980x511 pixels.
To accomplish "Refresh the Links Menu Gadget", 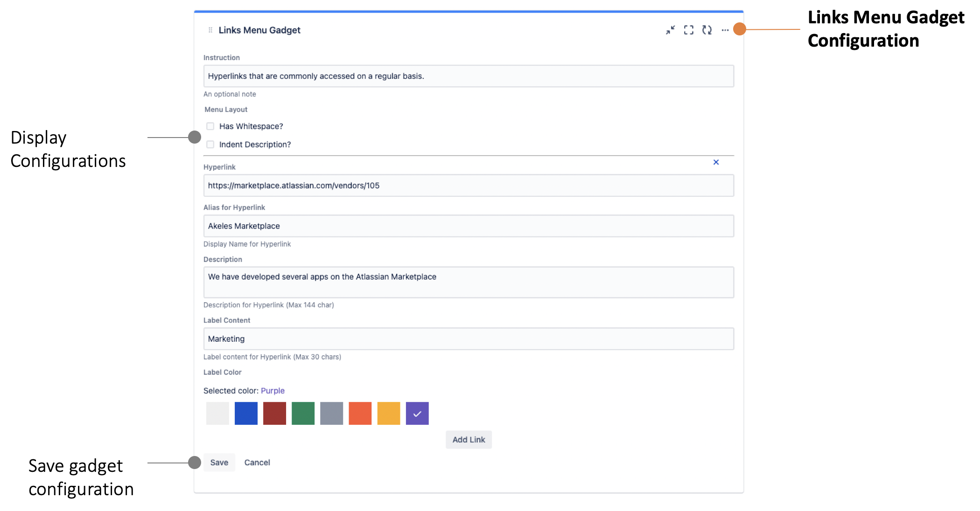I will [707, 29].
